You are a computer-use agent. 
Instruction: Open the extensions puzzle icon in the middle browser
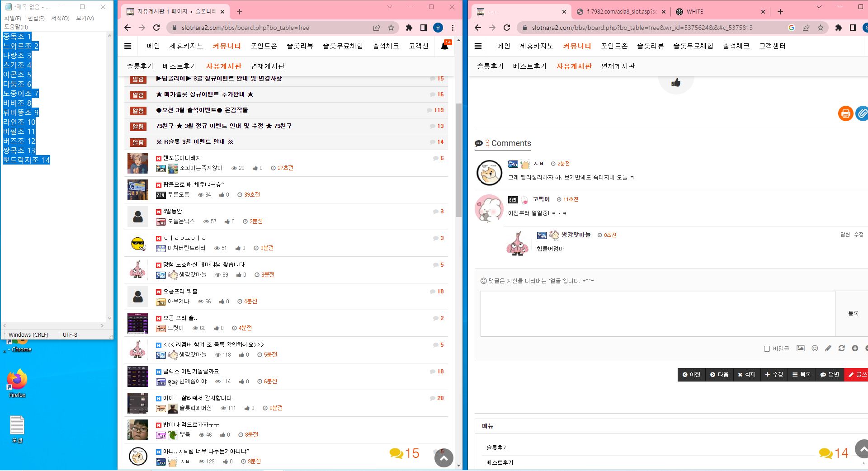[x=409, y=28]
